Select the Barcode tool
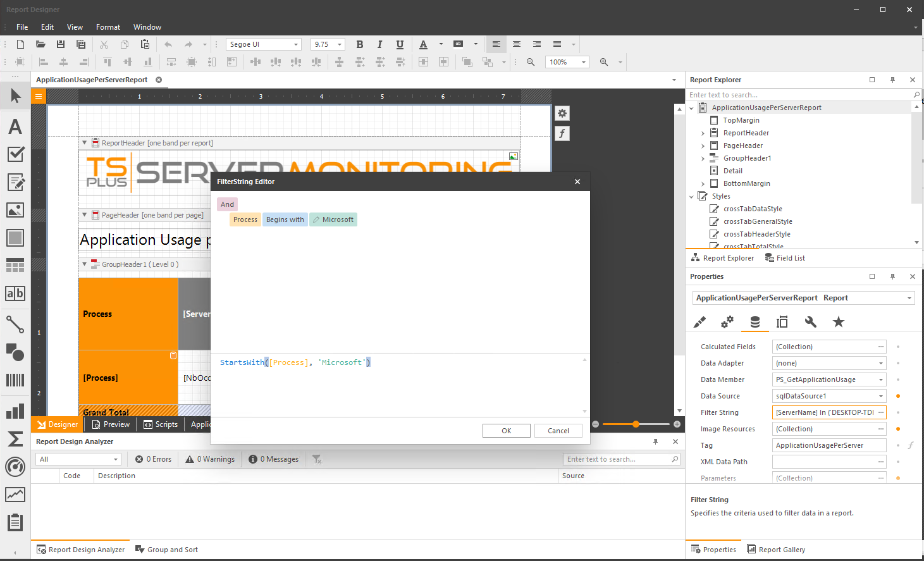Screen dimensions: 924x561 tap(16, 380)
